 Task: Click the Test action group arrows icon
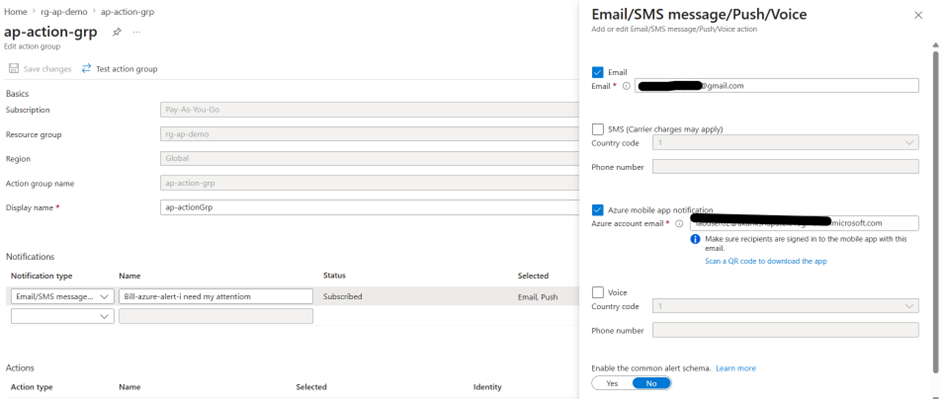tap(86, 69)
